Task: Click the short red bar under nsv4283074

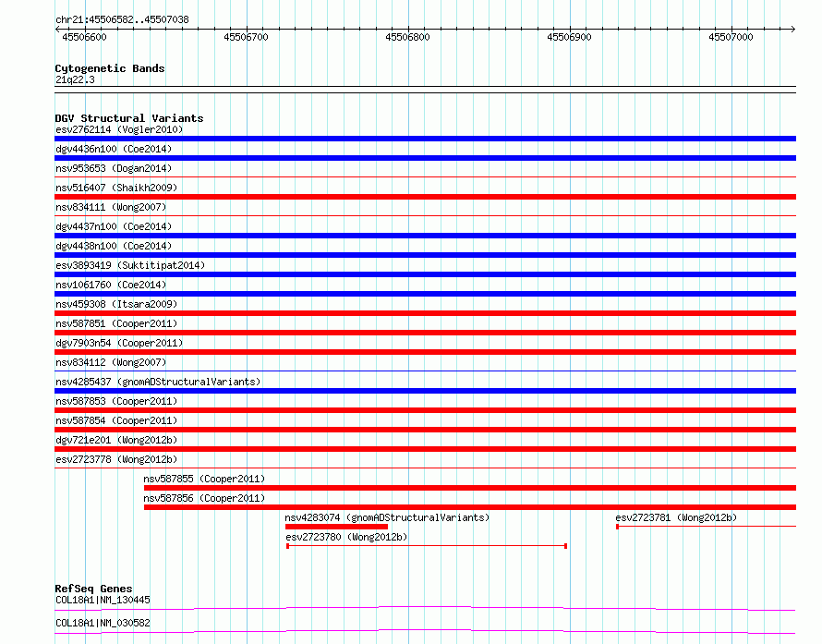Action: pos(336,527)
